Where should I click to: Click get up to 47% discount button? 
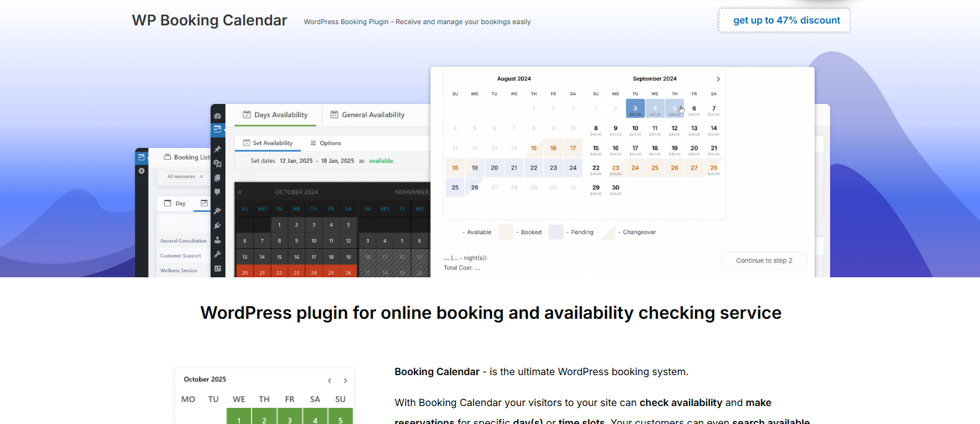[x=784, y=20]
